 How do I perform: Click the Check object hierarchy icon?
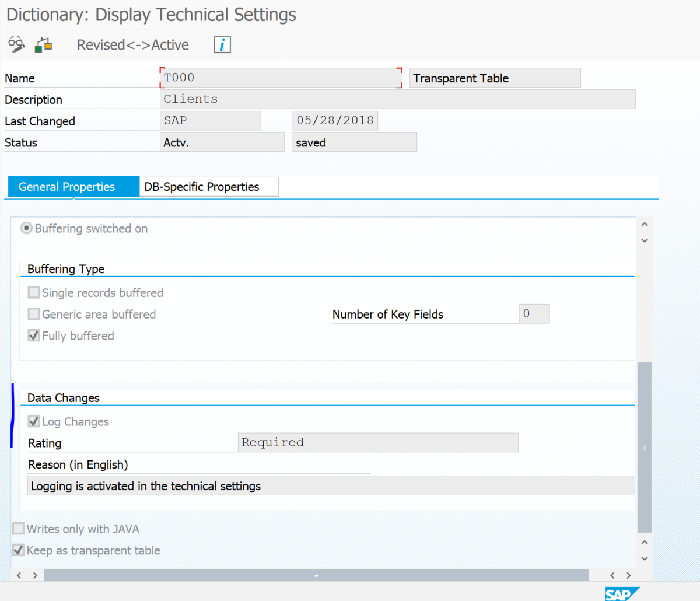(43, 44)
